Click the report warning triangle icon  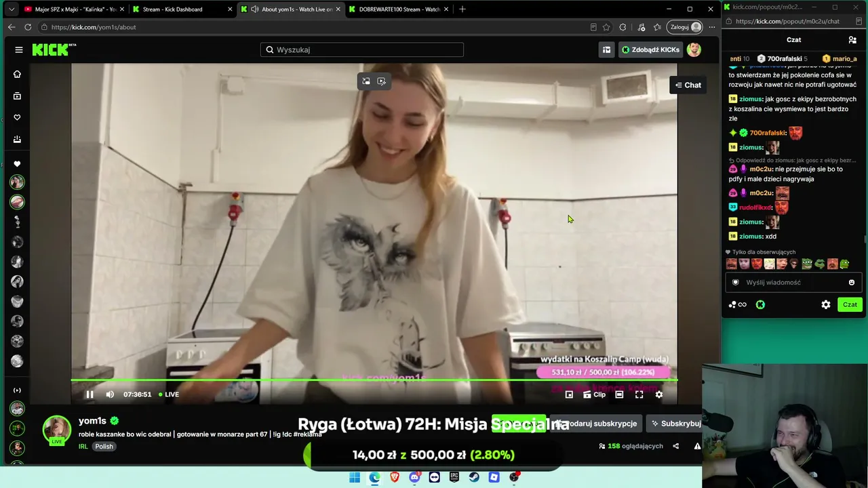point(697,446)
